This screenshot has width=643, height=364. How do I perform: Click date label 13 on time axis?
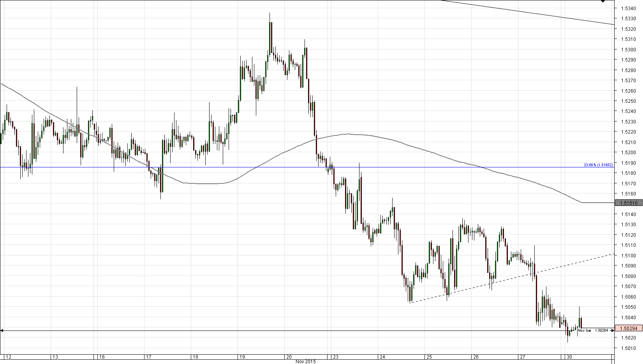pyautogui.click(x=55, y=357)
